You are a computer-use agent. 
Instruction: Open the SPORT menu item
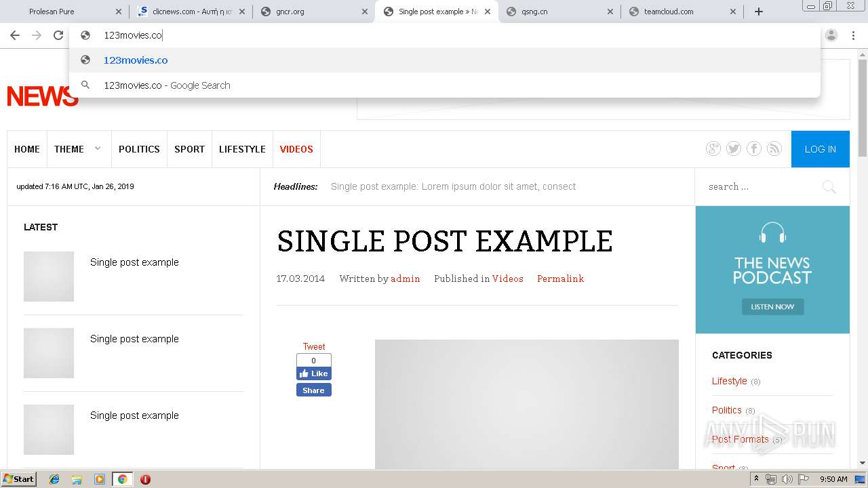pyautogui.click(x=189, y=149)
